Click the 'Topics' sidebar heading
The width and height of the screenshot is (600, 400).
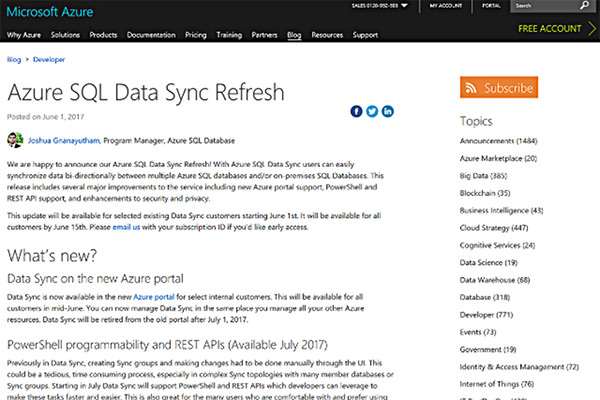pyautogui.click(x=476, y=121)
